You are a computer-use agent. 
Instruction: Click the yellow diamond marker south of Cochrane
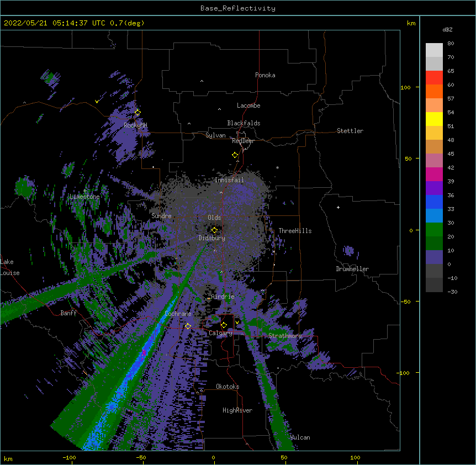188,326
